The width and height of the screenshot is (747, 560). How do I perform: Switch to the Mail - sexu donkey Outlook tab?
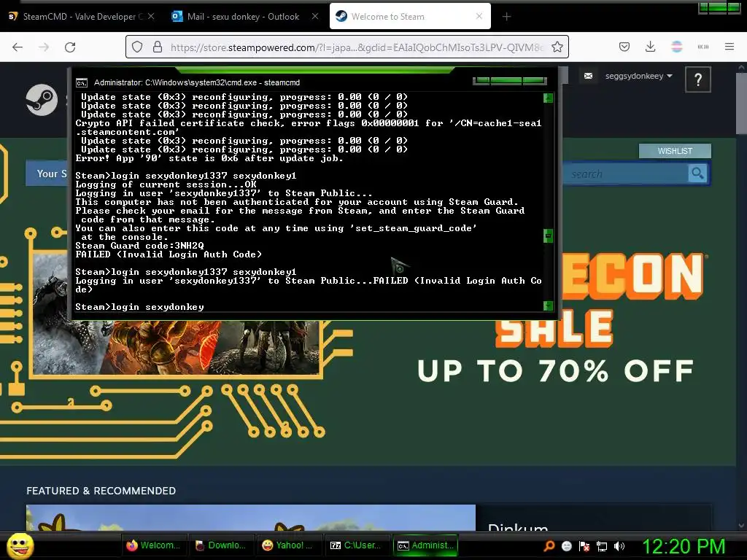pyautogui.click(x=243, y=16)
